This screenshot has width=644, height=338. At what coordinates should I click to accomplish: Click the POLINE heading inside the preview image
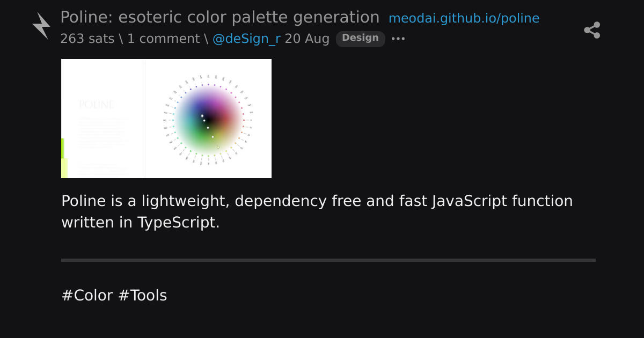(x=97, y=105)
